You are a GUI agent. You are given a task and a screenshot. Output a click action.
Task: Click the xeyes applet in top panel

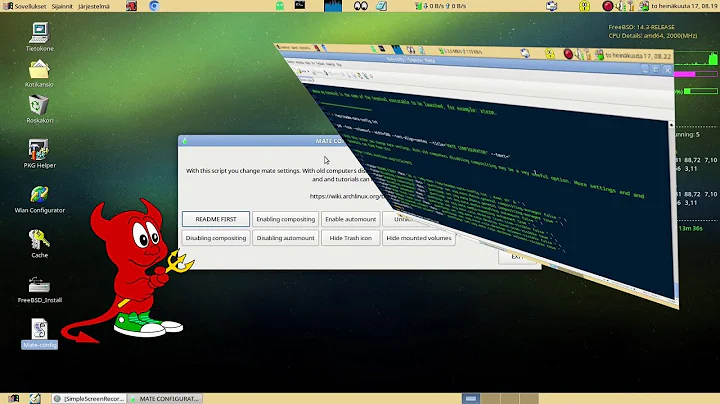pyautogui.click(x=361, y=6)
